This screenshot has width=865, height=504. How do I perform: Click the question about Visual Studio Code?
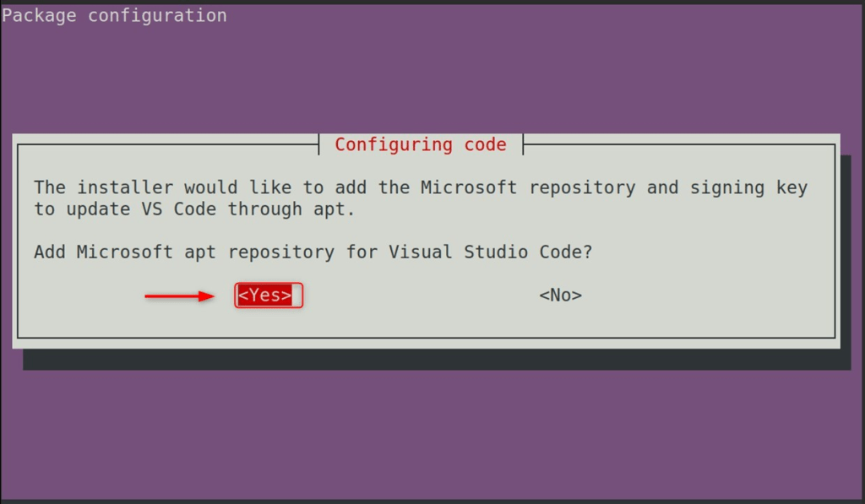click(313, 252)
